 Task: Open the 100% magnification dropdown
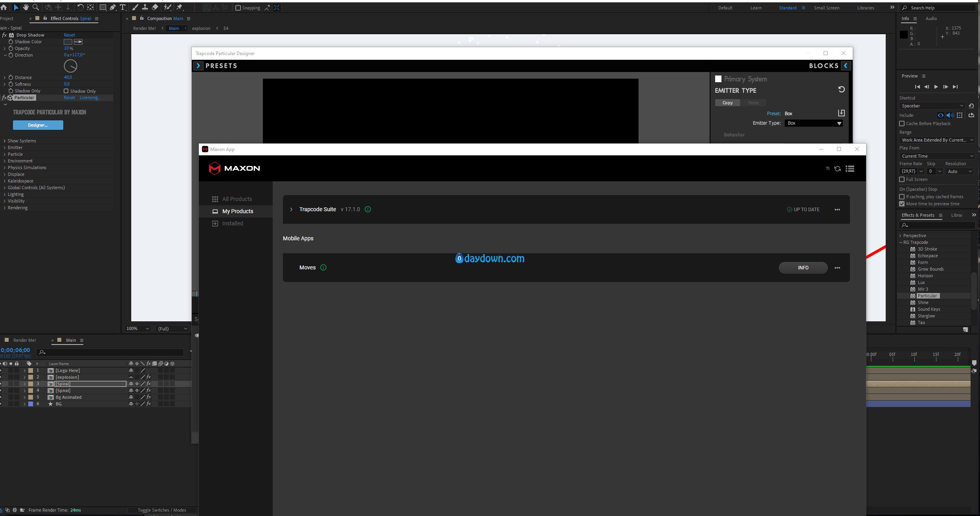click(138, 328)
